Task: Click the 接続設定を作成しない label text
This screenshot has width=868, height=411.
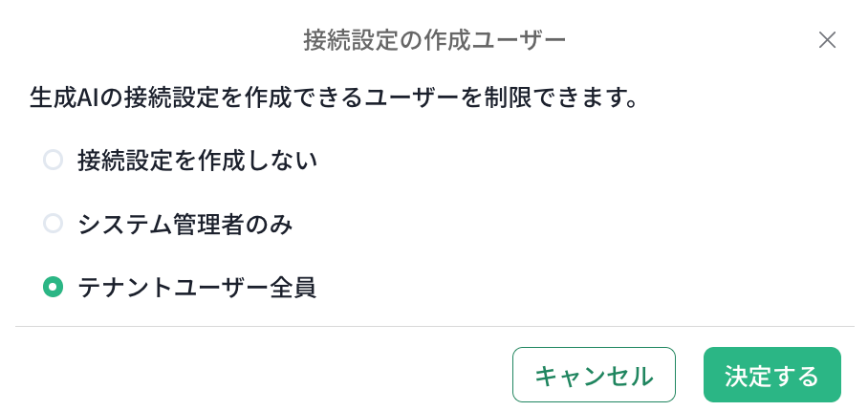Action: tap(197, 160)
